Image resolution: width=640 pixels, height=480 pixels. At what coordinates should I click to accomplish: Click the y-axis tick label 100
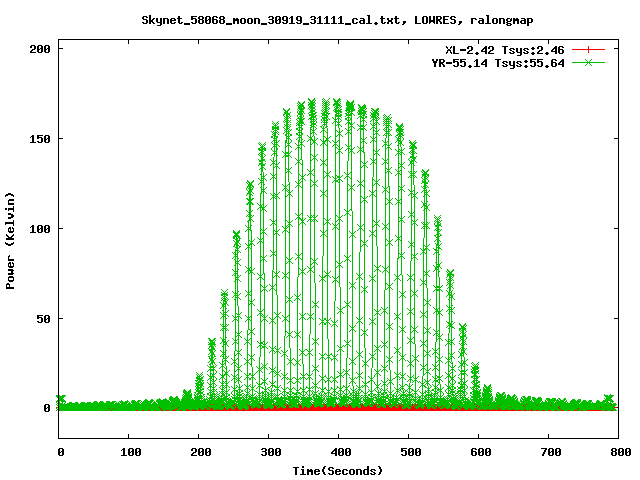[x=40, y=229]
